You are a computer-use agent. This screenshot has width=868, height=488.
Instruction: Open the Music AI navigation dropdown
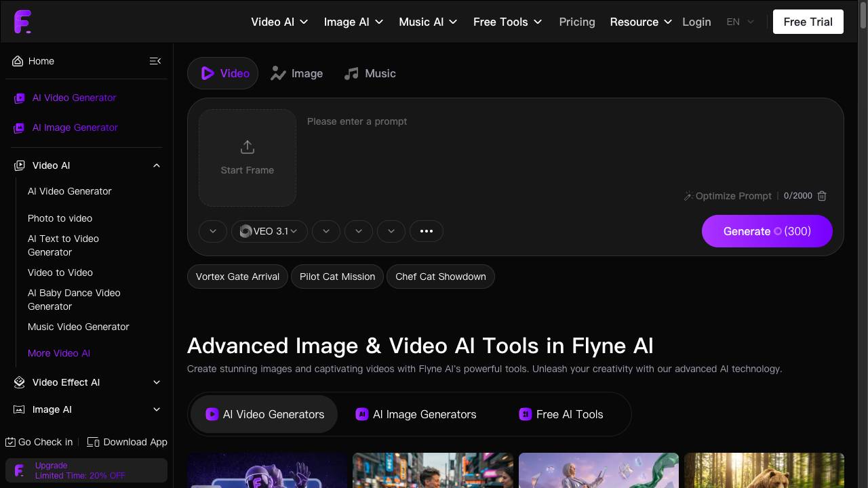pyautogui.click(x=428, y=22)
